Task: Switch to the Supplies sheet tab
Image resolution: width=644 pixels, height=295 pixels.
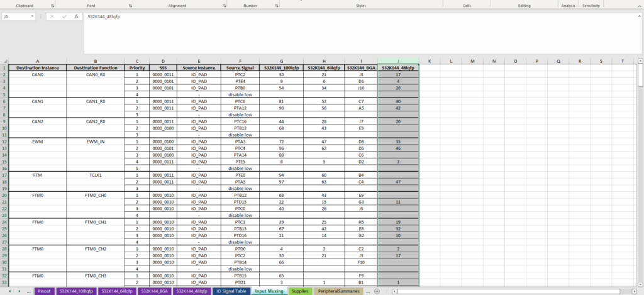Action: 300,291
